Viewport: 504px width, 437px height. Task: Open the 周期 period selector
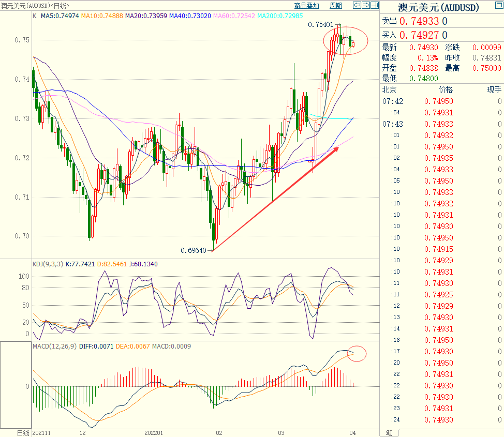pos(335,6)
